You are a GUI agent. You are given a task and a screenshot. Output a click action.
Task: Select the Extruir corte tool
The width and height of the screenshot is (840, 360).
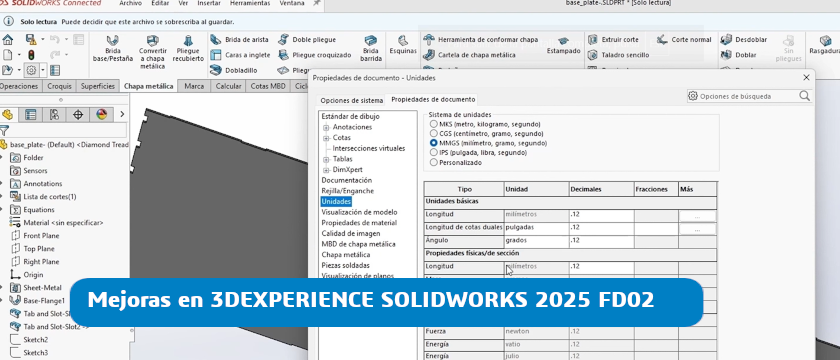coord(613,40)
